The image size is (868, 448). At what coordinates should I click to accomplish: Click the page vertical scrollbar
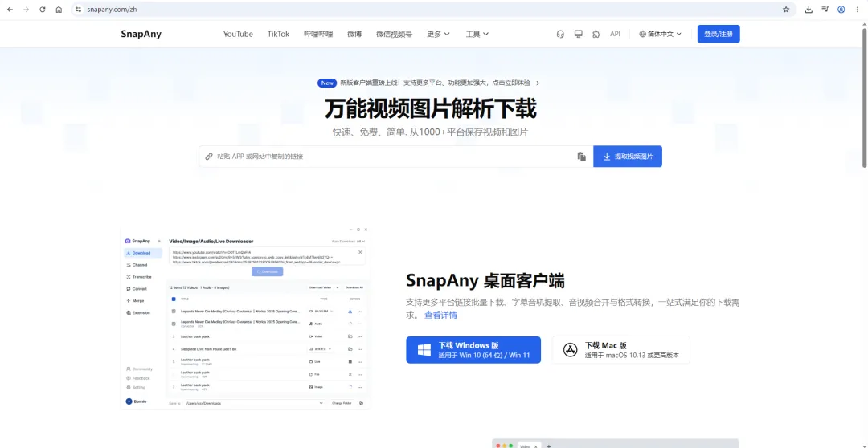[864, 97]
